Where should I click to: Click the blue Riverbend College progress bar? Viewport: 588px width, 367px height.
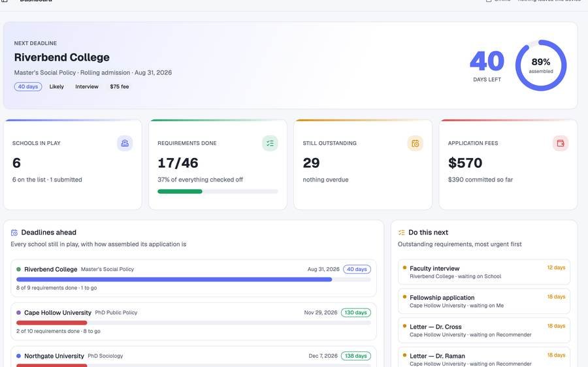(x=193, y=279)
